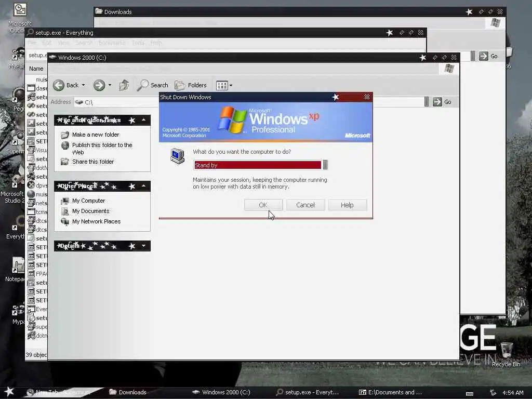532x399 pixels.
Task: Click the keyboard icon in the system tray
Action: (x=470, y=393)
